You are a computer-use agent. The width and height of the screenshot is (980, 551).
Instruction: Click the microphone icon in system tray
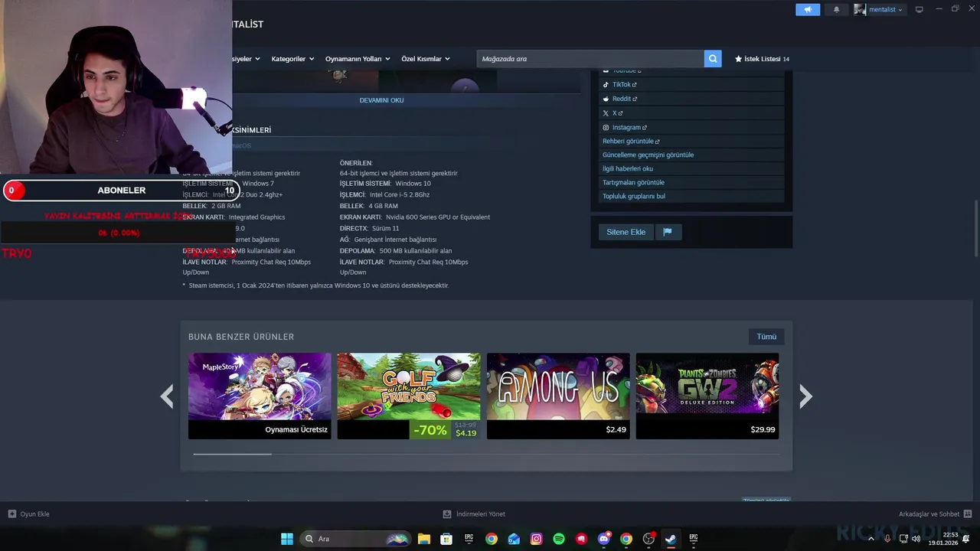(x=887, y=539)
